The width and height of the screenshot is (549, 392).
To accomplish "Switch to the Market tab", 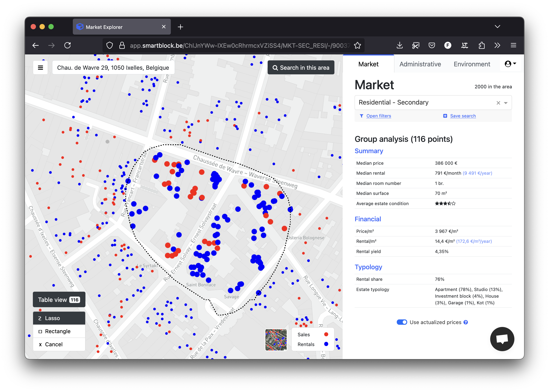I will point(368,64).
